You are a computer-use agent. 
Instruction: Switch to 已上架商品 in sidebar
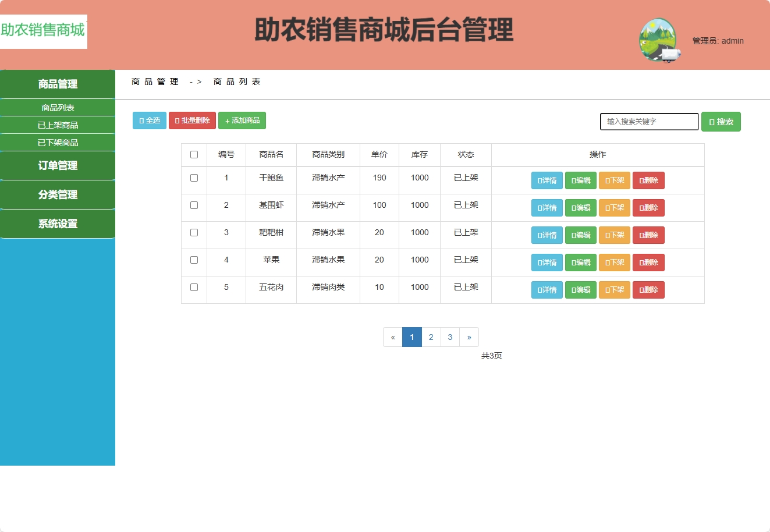pyautogui.click(x=57, y=125)
